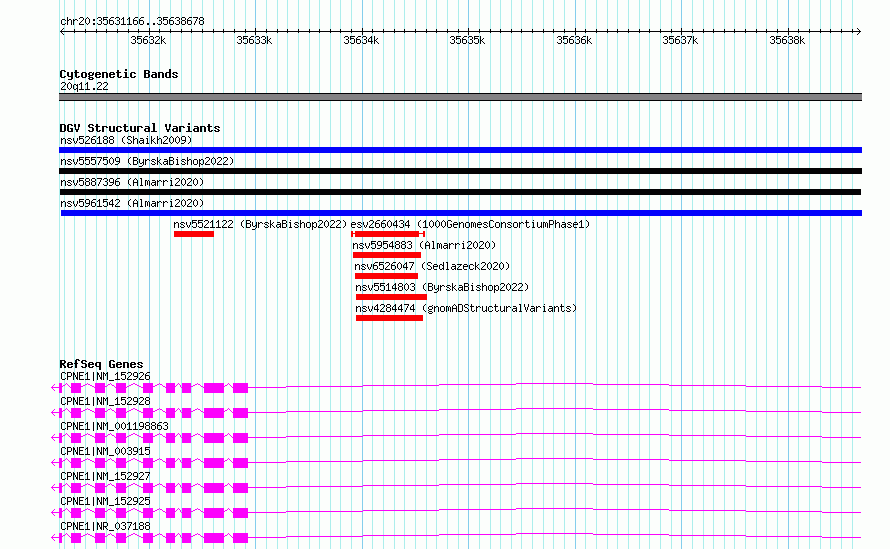Click the 35637k ruler position label
Screen dimensions: 890x549
point(680,40)
